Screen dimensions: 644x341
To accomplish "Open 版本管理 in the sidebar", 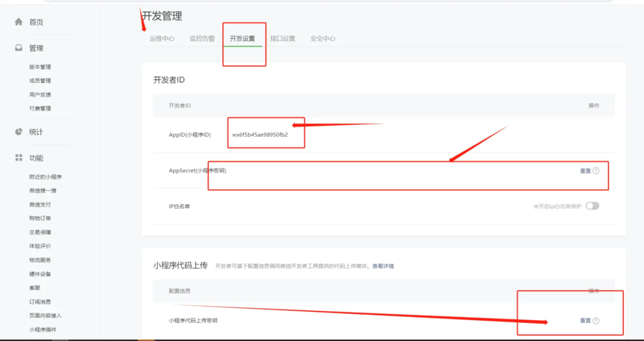I will pos(40,67).
